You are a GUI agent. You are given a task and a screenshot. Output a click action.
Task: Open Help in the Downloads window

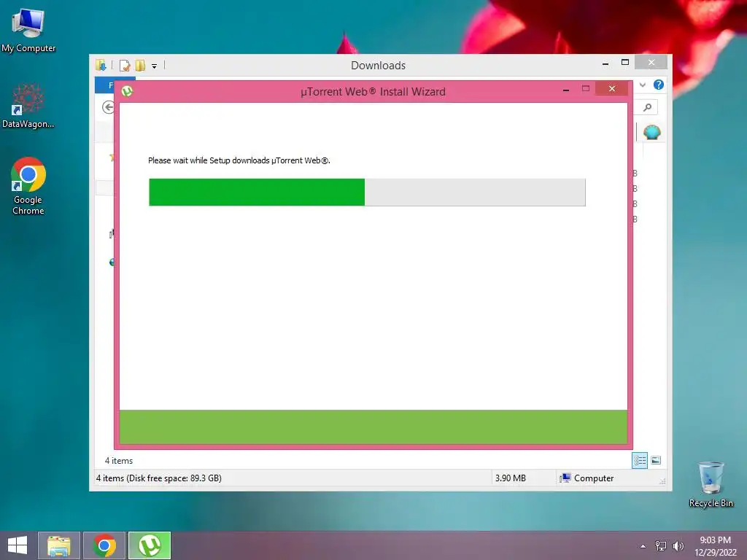659,85
